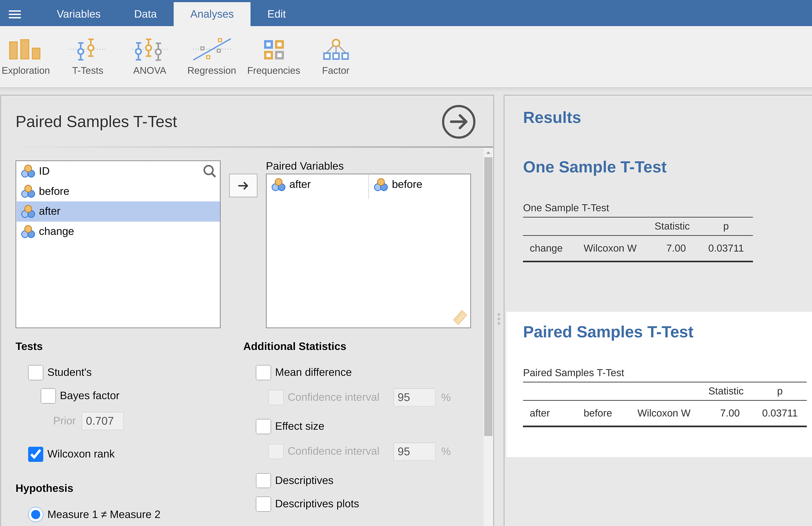Viewport: 812px width, 526px height.
Task: Click the variable icon beside change
Action: [x=28, y=232]
